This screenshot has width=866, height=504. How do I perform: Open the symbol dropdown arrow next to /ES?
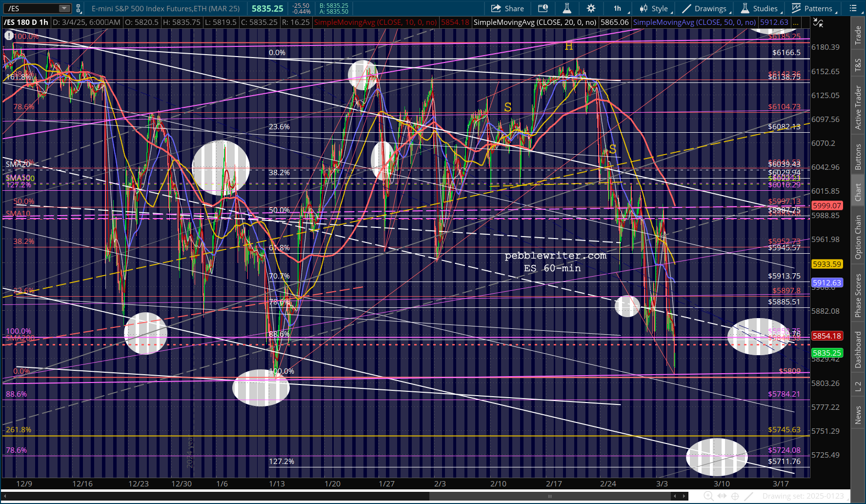[64, 8]
